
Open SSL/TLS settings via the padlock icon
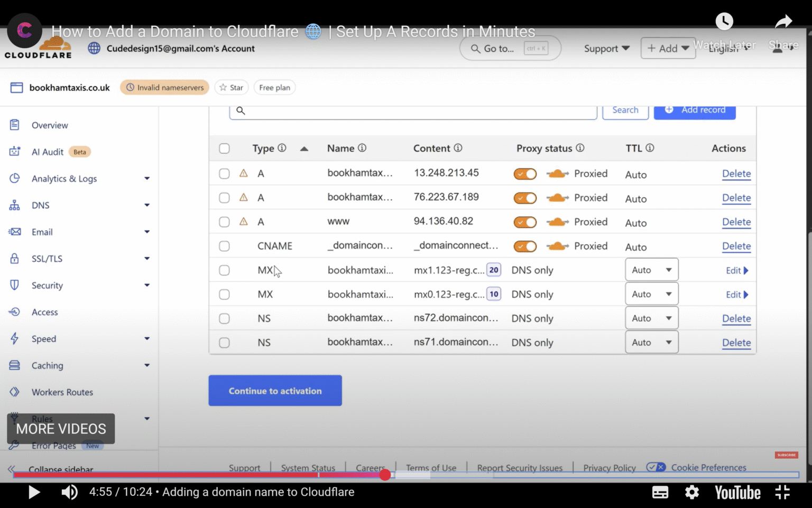point(14,258)
